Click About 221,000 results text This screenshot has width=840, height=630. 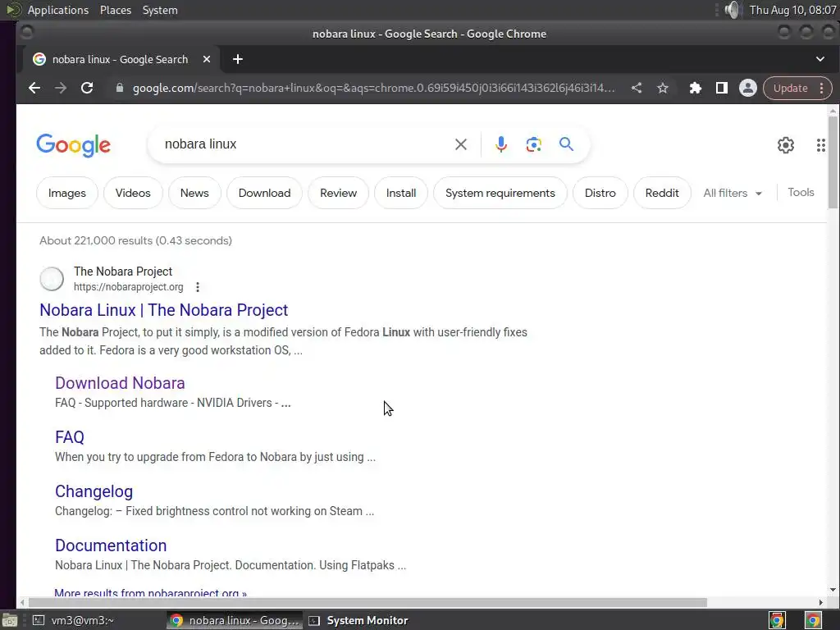point(135,240)
